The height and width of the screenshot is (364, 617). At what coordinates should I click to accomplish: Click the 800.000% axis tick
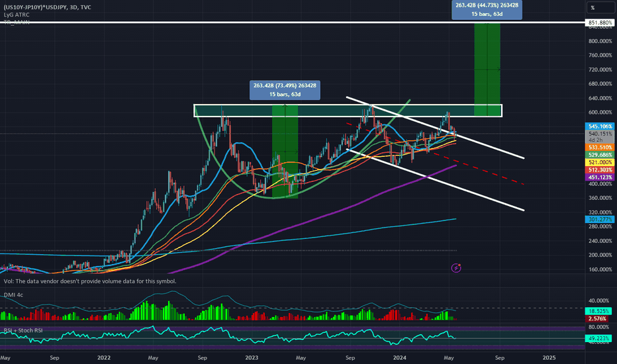[600, 41]
